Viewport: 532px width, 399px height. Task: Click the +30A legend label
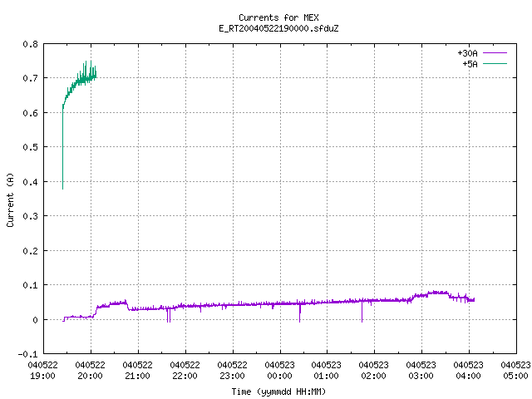467,53
